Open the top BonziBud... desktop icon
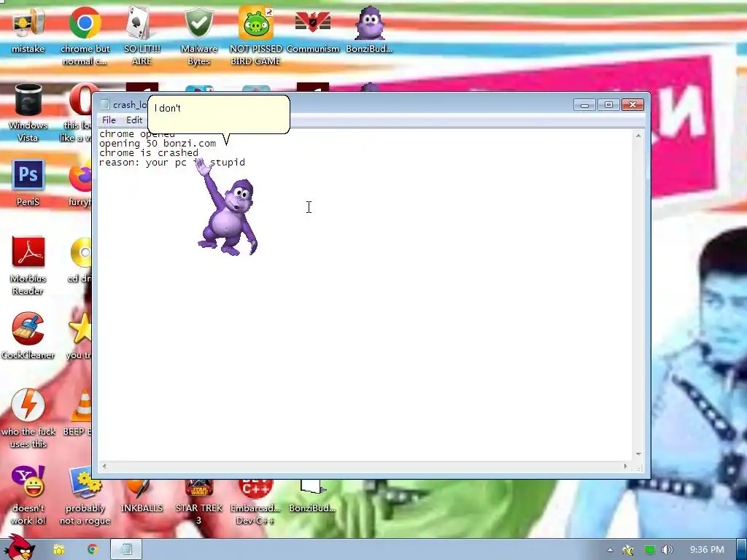This screenshot has width=747, height=560. pos(370,31)
